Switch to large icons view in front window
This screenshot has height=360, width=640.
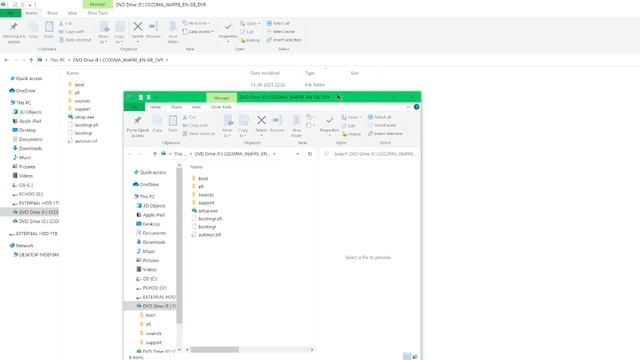pyautogui.click(x=415, y=356)
